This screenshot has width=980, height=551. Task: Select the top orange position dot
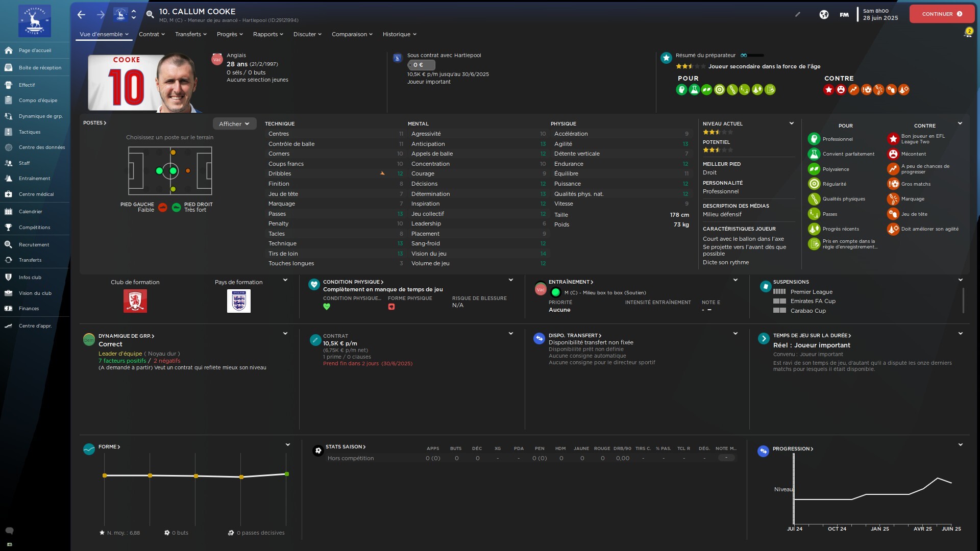(x=173, y=153)
